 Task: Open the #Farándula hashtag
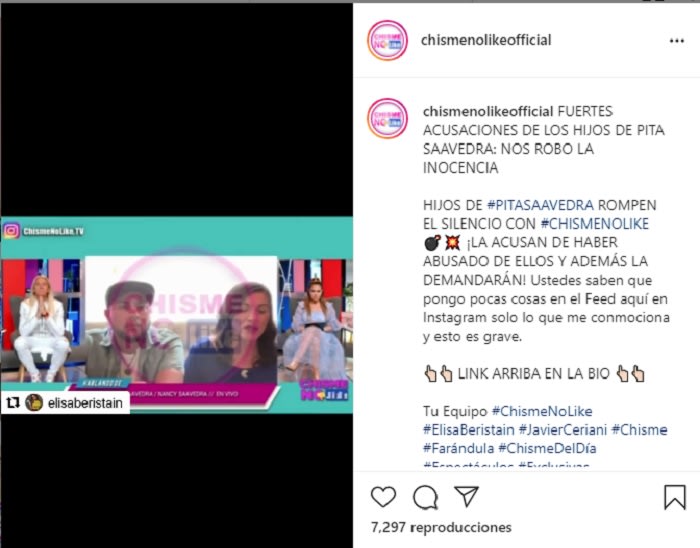click(x=458, y=448)
